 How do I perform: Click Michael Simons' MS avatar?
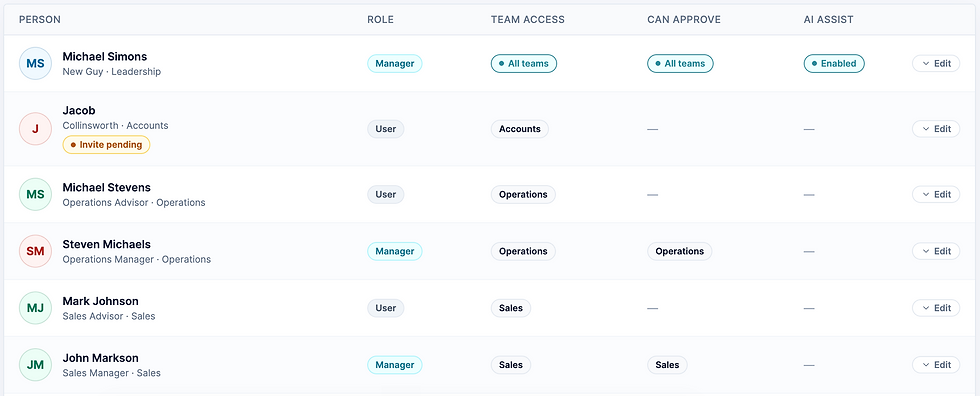coord(35,64)
